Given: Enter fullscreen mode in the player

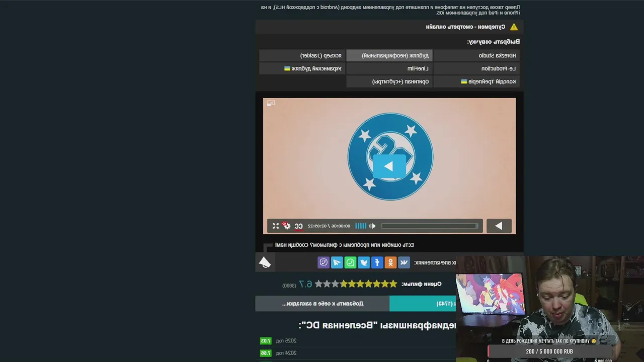Looking at the screenshot, I should [x=276, y=226].
